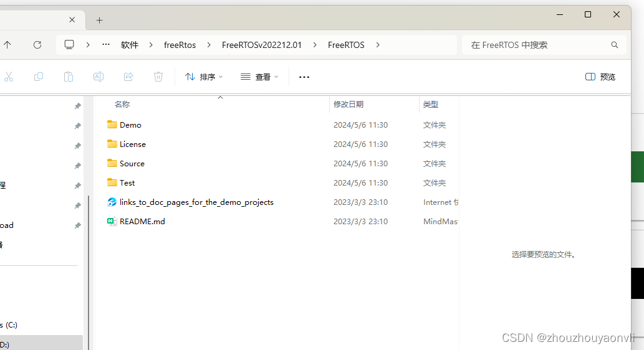Image resolution: width=644 pixels, height=350 pixels.
Task: Minimize the Explorer window
Action: pyautogui.click(x=559, y=14)
